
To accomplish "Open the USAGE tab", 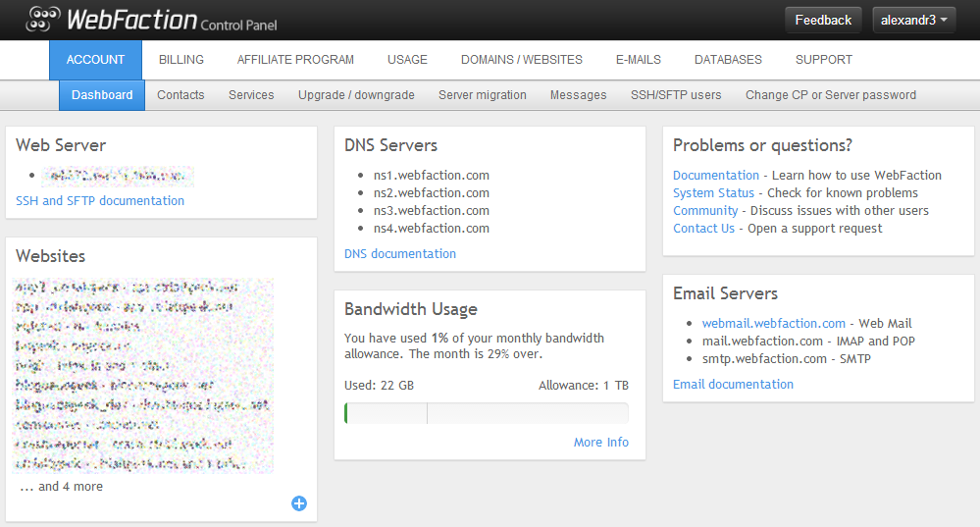I will 407,60.
